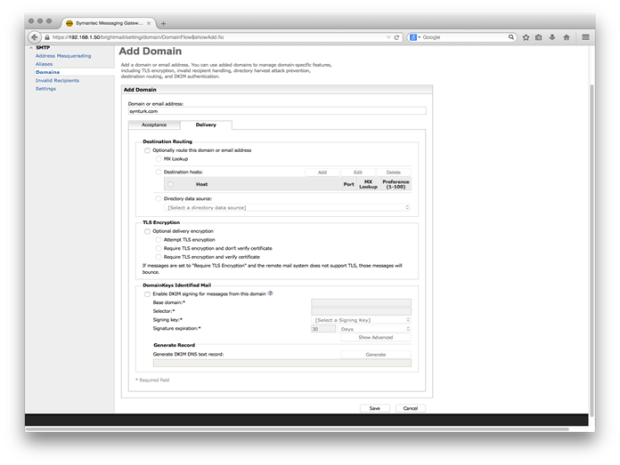620x465 pixels.
Task: Open a new browser tab with plus
Action: click(x=163, y=23)
